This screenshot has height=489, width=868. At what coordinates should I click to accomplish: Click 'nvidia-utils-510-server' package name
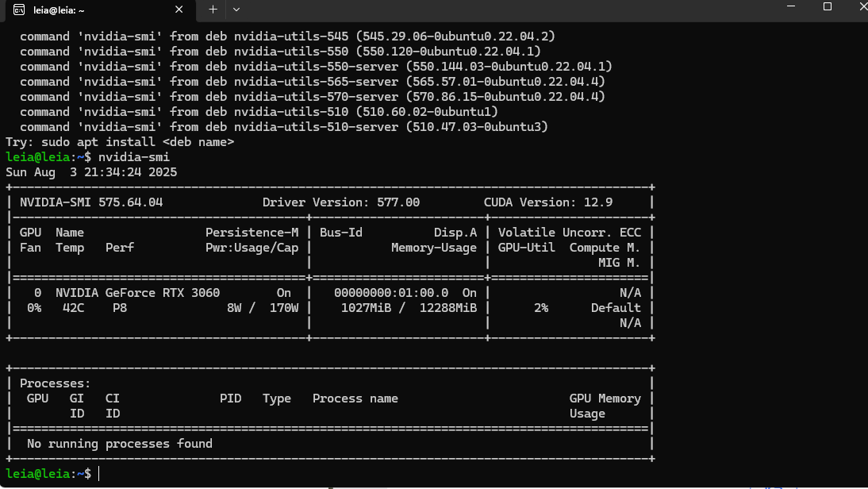click(x=316, y=127)
